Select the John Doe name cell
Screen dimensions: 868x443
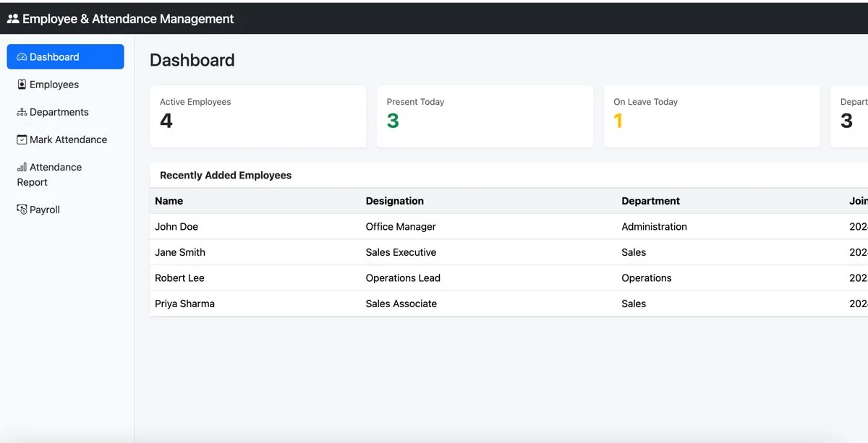176,227
